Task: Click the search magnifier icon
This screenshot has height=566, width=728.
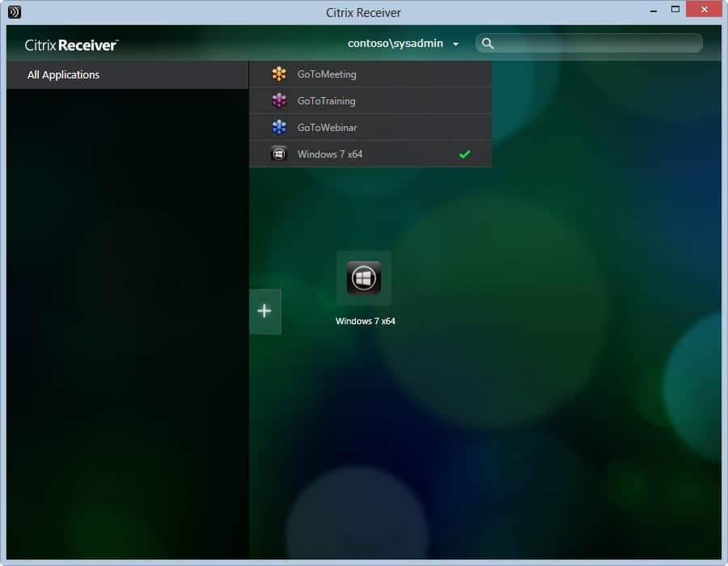Action: tap(487, 43)
